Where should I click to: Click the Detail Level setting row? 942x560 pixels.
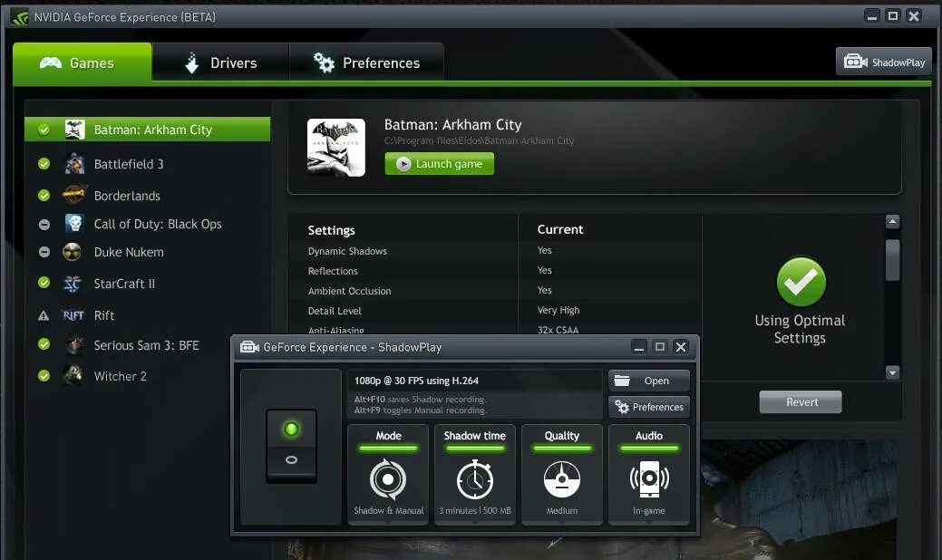(496, 310)
